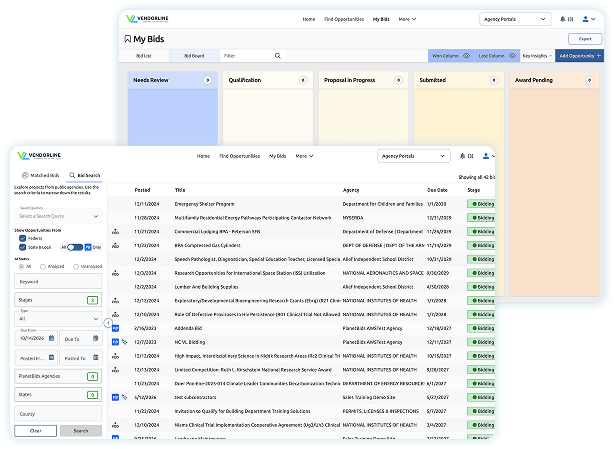Click the magnifier icon in the Filter box

pyautogui.click(x=278, y=56)
